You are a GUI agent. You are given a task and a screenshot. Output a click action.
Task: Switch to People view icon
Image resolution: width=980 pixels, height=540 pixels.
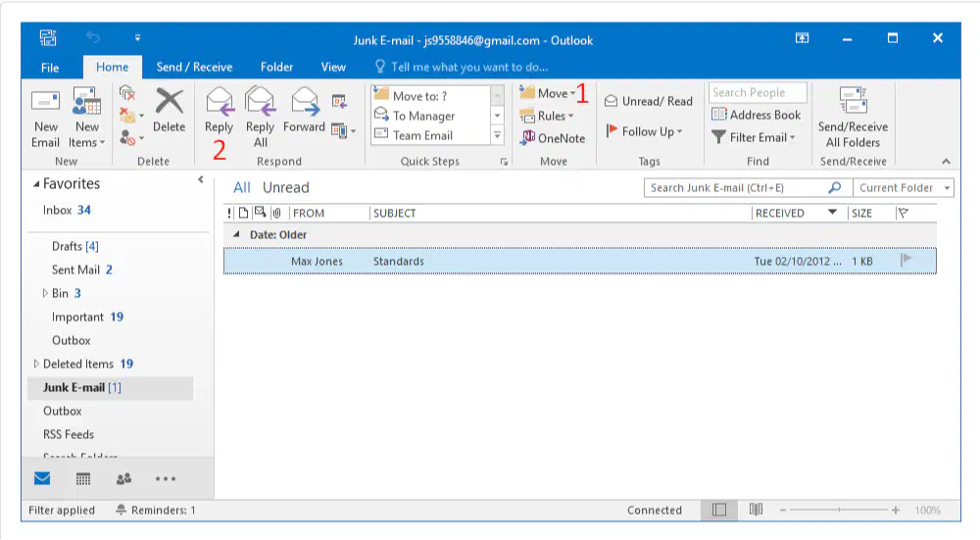point(123,479)
